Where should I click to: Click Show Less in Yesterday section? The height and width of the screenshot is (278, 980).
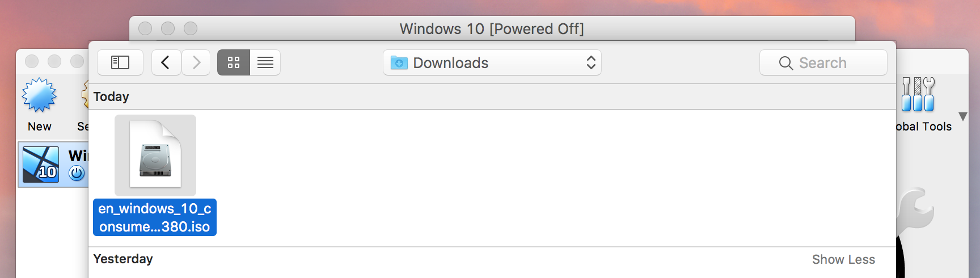click(843, 259)
